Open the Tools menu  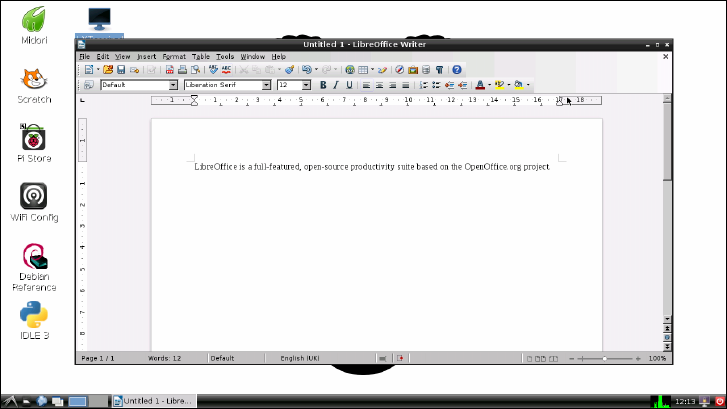[x=225, y=57]
